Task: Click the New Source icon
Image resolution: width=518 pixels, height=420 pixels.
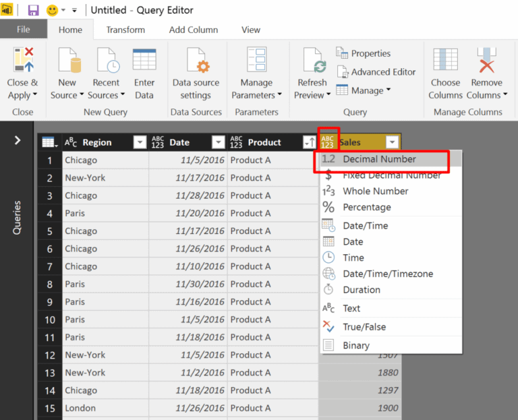Action: pos(67,61)
